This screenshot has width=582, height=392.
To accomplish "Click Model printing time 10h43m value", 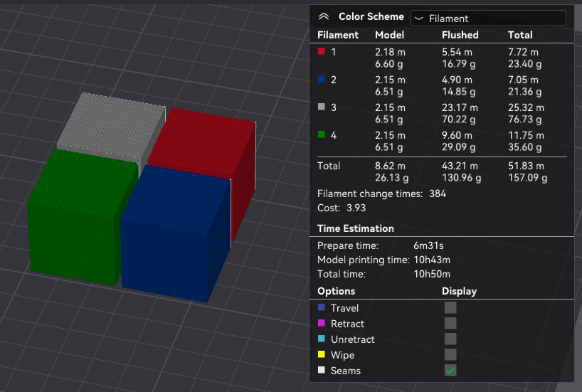I will pyautogui.click(x=432, y=260).
